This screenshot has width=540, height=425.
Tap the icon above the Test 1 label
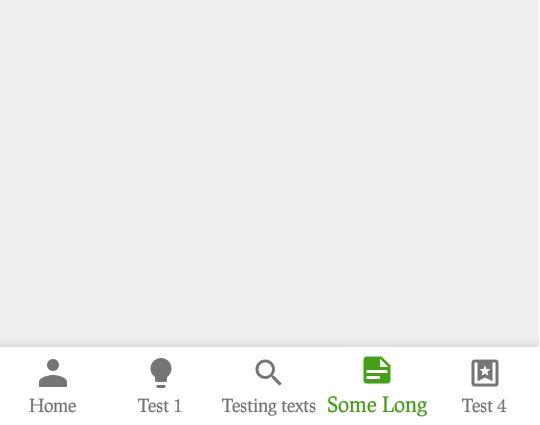[161, 373]
